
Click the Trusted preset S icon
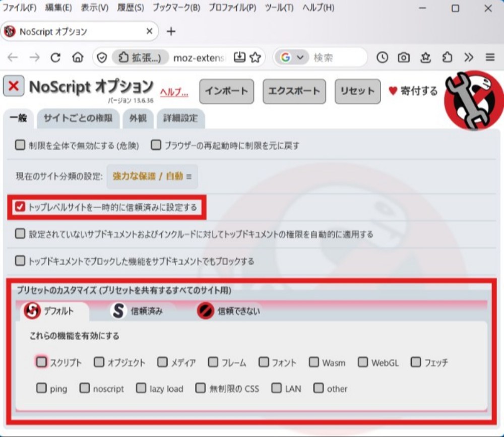(x=118, y=310)
